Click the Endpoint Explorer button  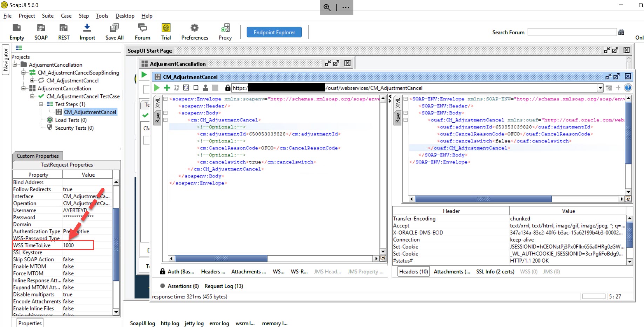pos(274,32)
